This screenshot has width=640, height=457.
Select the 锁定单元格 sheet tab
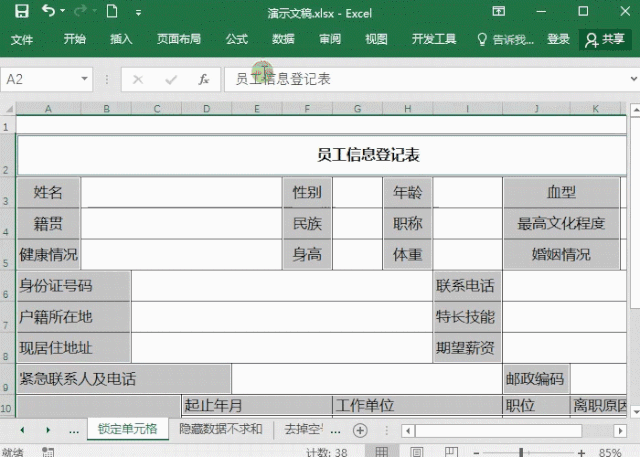[128, 429]
